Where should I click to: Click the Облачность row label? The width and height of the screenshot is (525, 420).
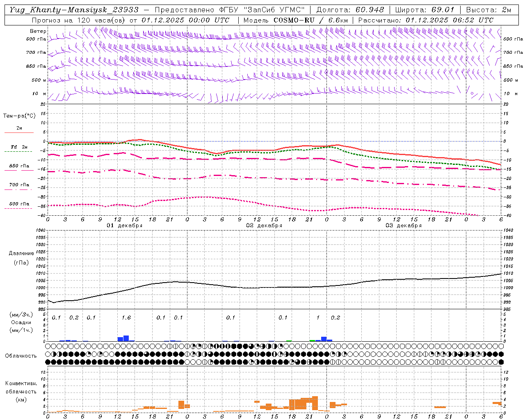(x=21, y=356)
